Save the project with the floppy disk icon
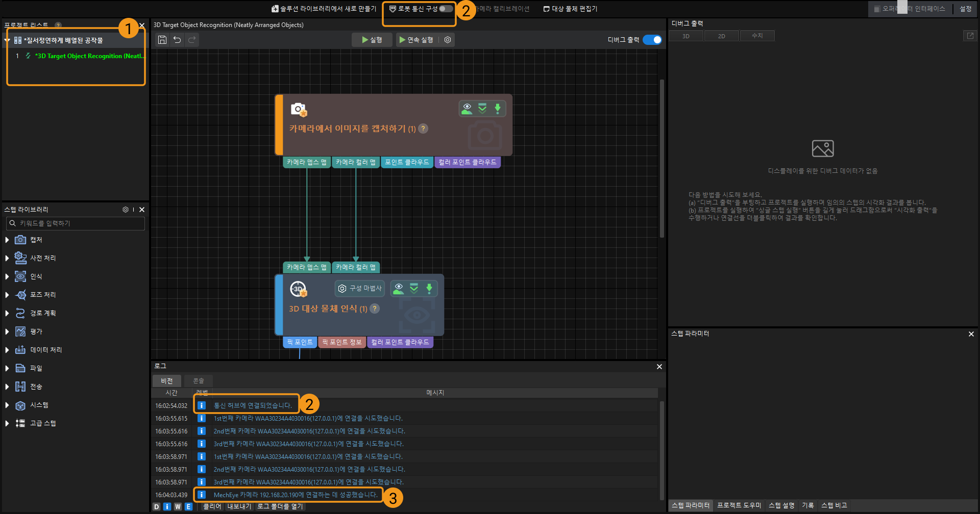Viewport: 980px width, 514px height. point(162,40)
